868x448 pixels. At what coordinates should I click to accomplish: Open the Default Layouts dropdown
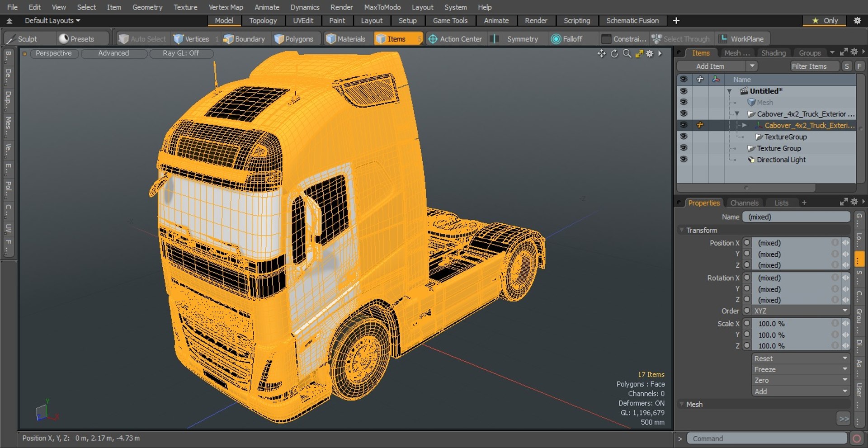[x=52, y=20]
